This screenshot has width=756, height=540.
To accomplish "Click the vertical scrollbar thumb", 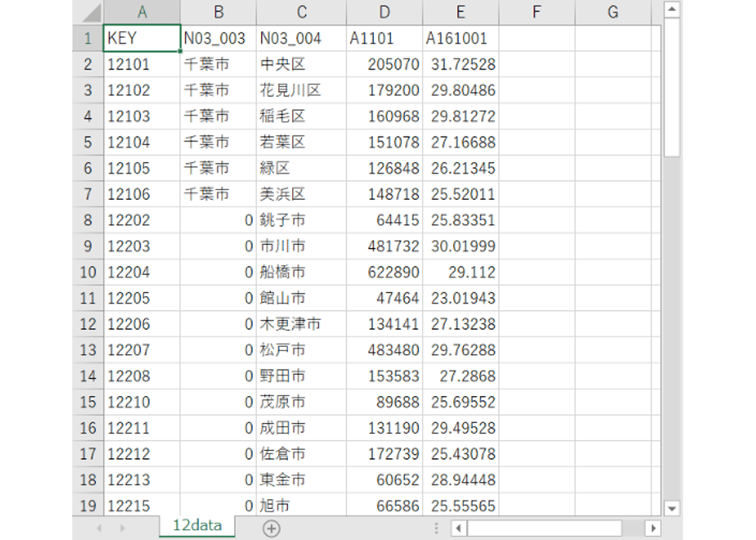I will [672, 88].
